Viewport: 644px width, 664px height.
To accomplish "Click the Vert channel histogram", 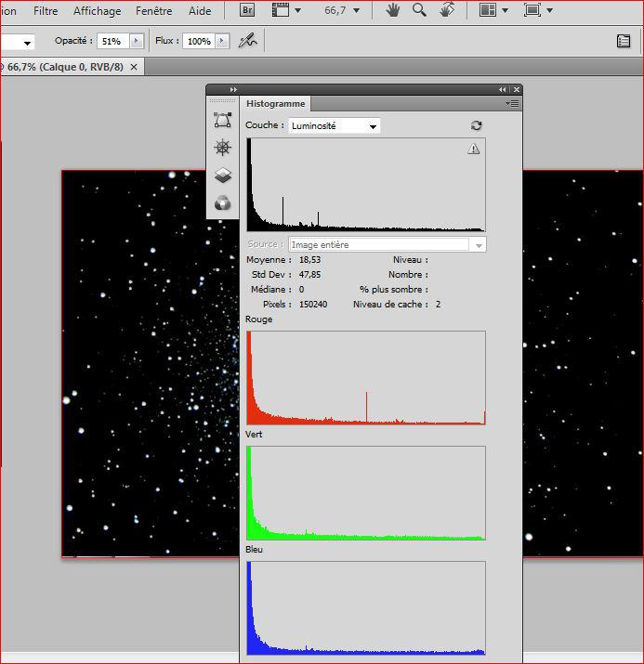I will click(366, 493).
